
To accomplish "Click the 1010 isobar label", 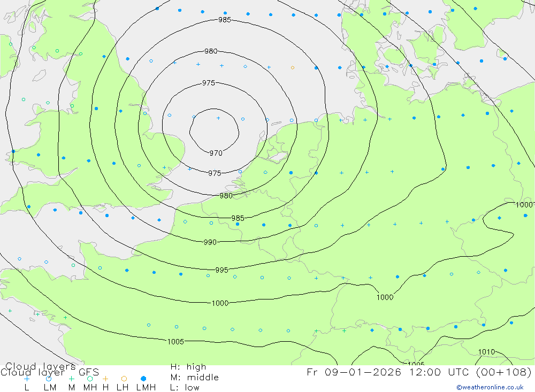I will pyautogui.click(x=486, y=352).
